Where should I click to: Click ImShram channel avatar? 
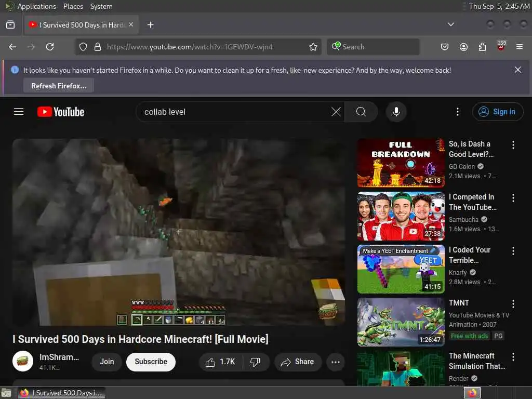tap(23, 361)
